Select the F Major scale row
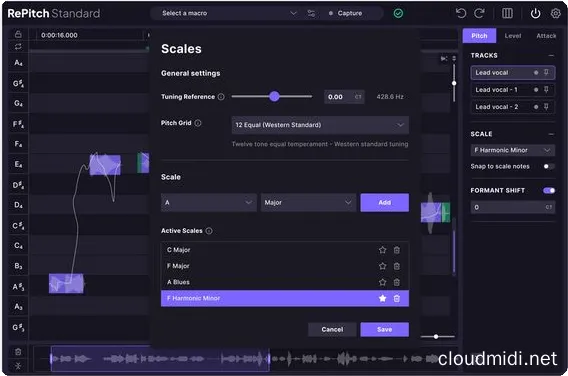The image size is (568, 376). pos(285,266)
